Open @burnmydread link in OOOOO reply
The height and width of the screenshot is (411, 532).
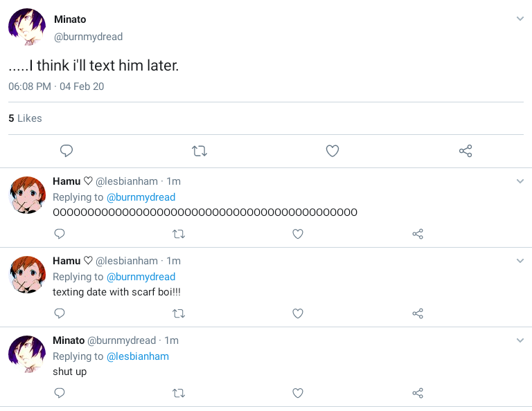pyautogui.click(x=141, y=197)
